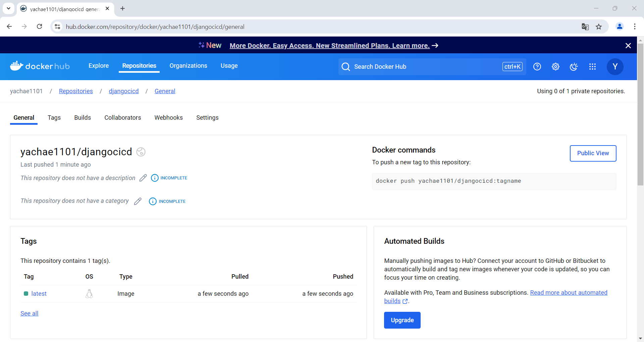Open the Explore menu item
644x342 pixels.
click(99, 66)
